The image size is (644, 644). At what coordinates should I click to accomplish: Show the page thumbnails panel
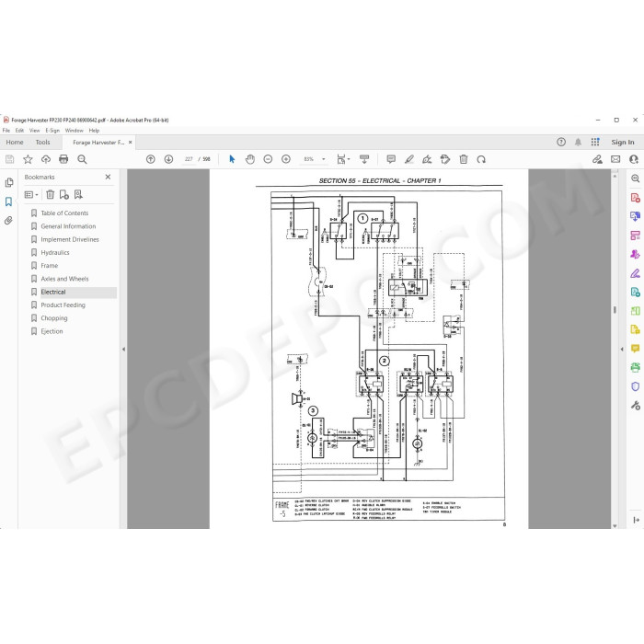(x=8, y=182)
